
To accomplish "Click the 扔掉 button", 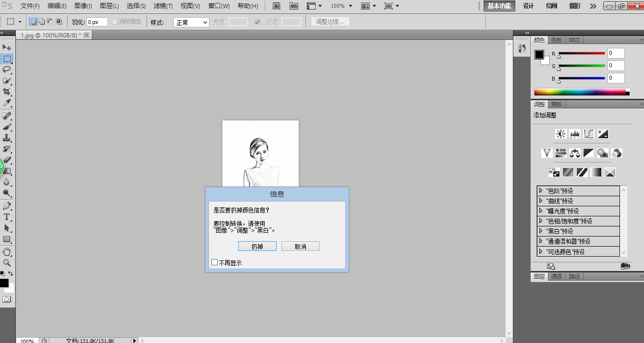I will point(257,246).
